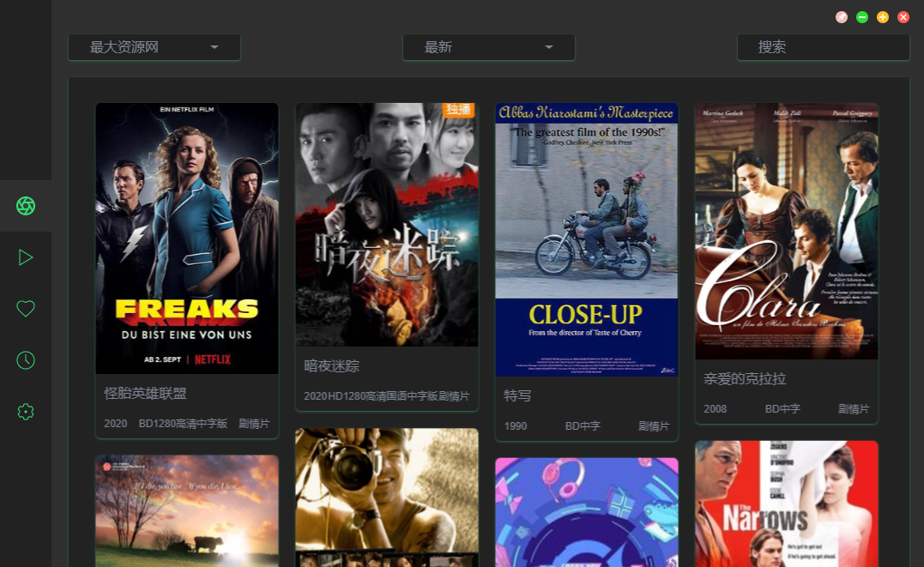Select the 亲爱的克拉拉 movie title
The image size is (924, 567).
745,378
